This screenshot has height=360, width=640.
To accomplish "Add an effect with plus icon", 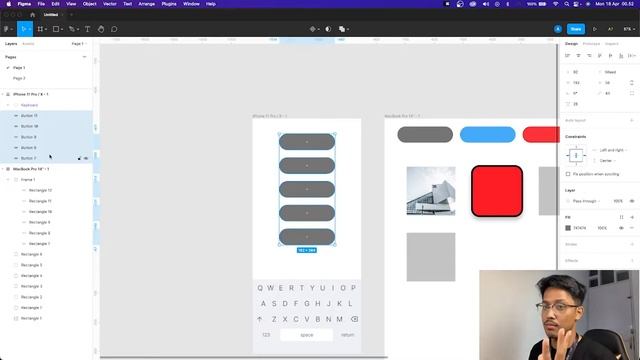I will 632,260.
